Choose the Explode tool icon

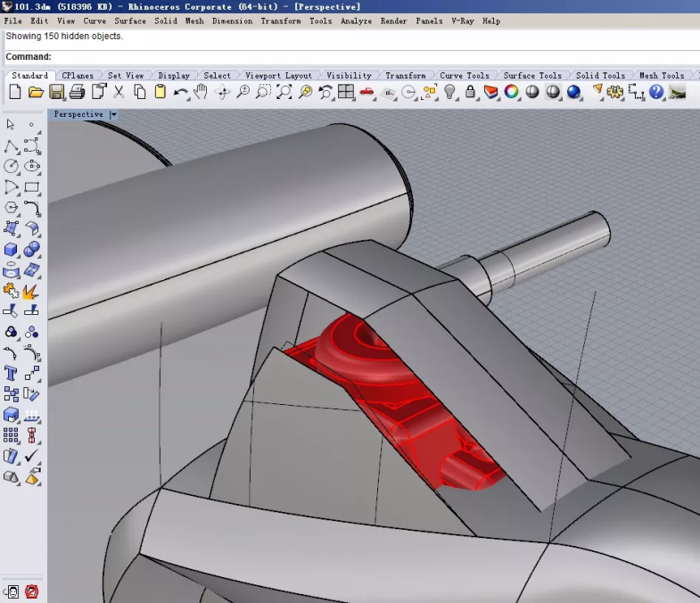pos(32,291)
